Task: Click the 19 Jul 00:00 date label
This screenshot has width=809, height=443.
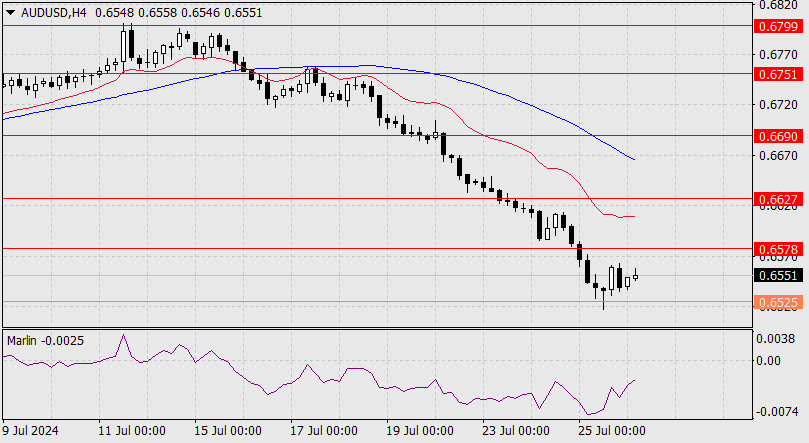Action: pos(420,430)
